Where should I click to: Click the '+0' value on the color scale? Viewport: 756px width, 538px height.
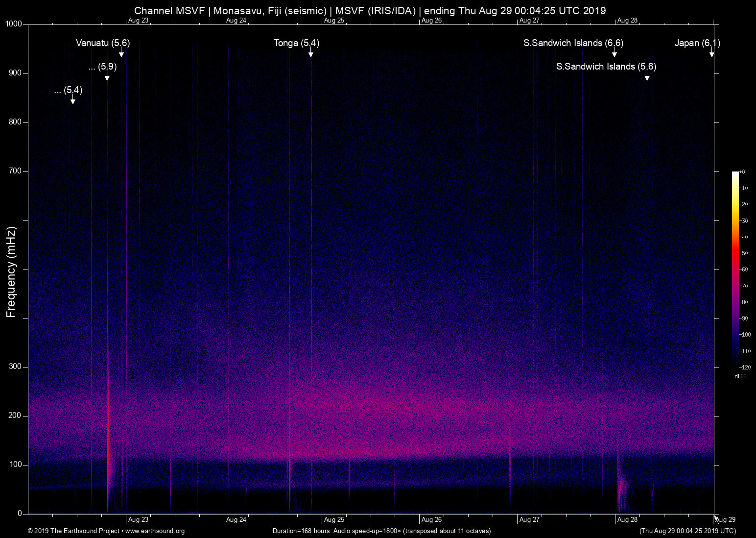pyautogui.click(x=742, y=172)
